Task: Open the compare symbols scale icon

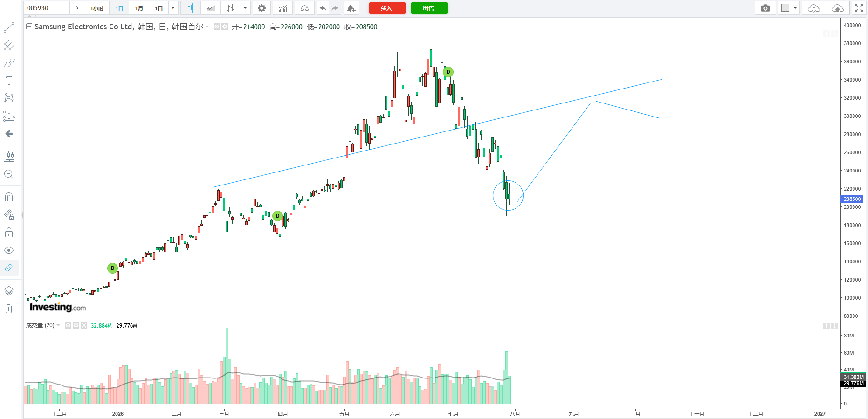Action: (x=304, y=8)
